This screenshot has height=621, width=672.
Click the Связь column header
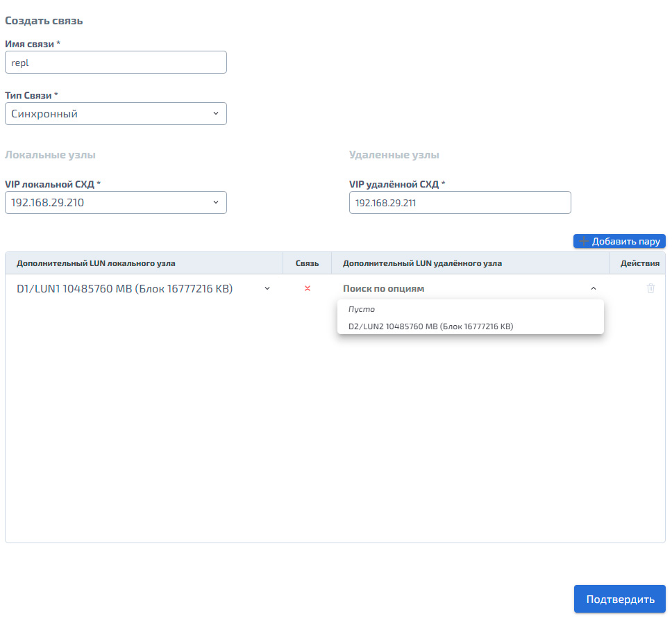coord(307,263)
